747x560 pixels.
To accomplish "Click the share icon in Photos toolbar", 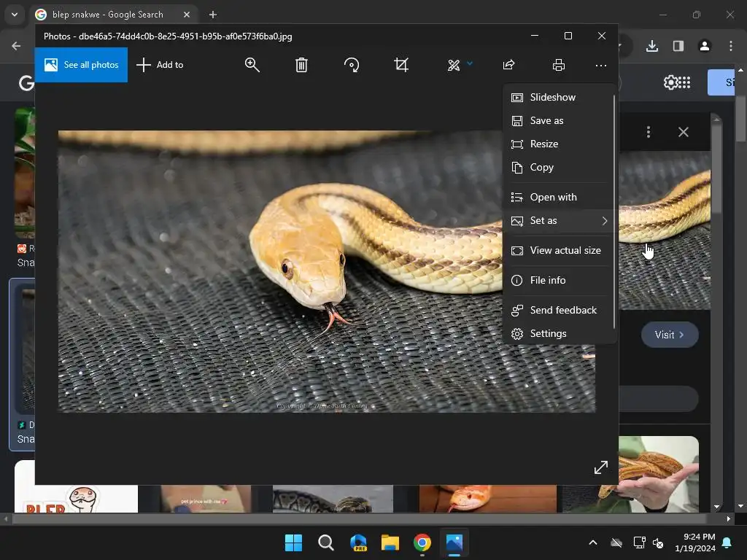I will [509, 65].
